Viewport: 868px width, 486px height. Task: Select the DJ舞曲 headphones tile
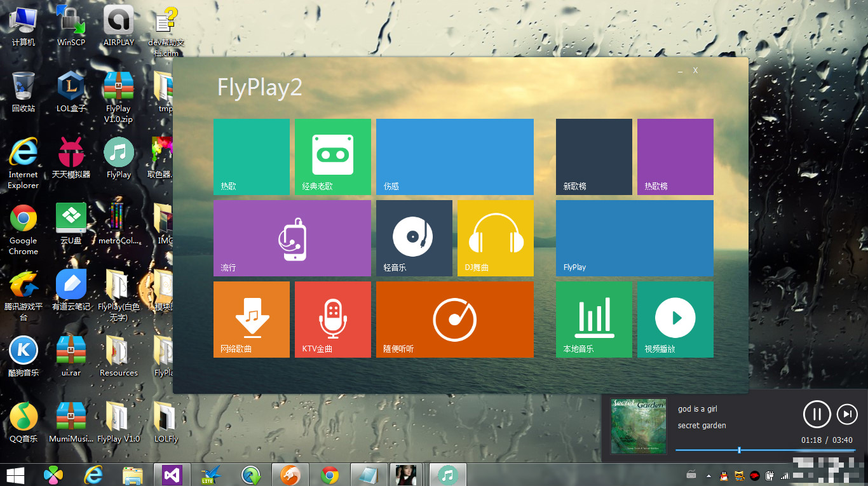coord(495,238)
